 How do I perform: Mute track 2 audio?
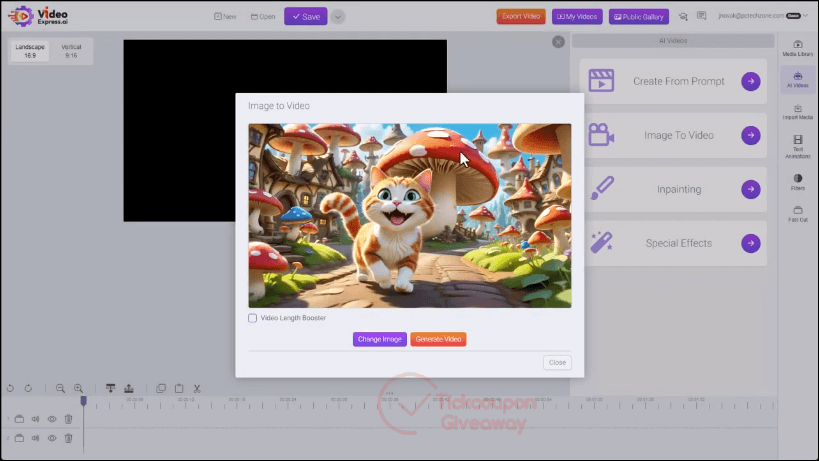coord(36,438)
